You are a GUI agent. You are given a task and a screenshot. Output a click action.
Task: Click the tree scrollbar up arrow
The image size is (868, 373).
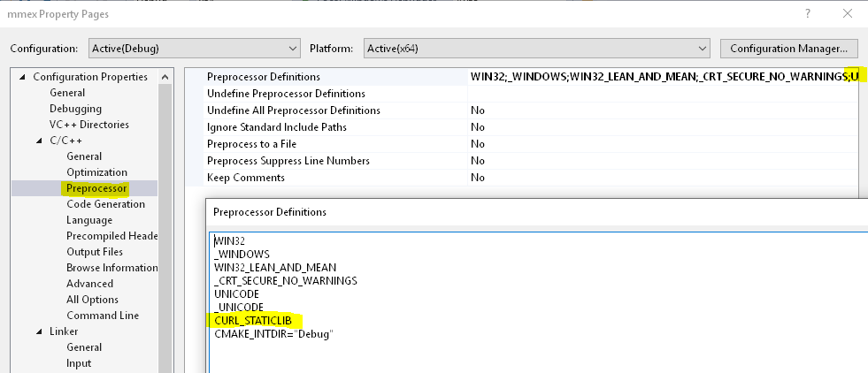(x=165, y=77)
